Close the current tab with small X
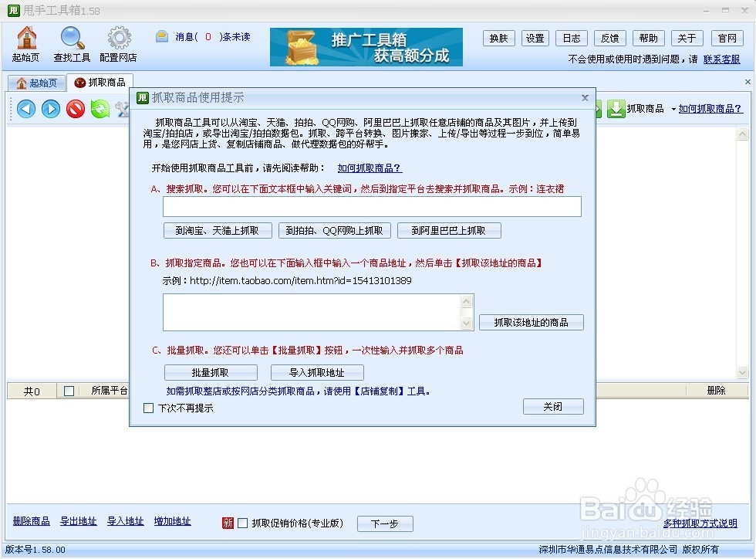The height and width of the screenshot is (559, 756). point(748,82)
